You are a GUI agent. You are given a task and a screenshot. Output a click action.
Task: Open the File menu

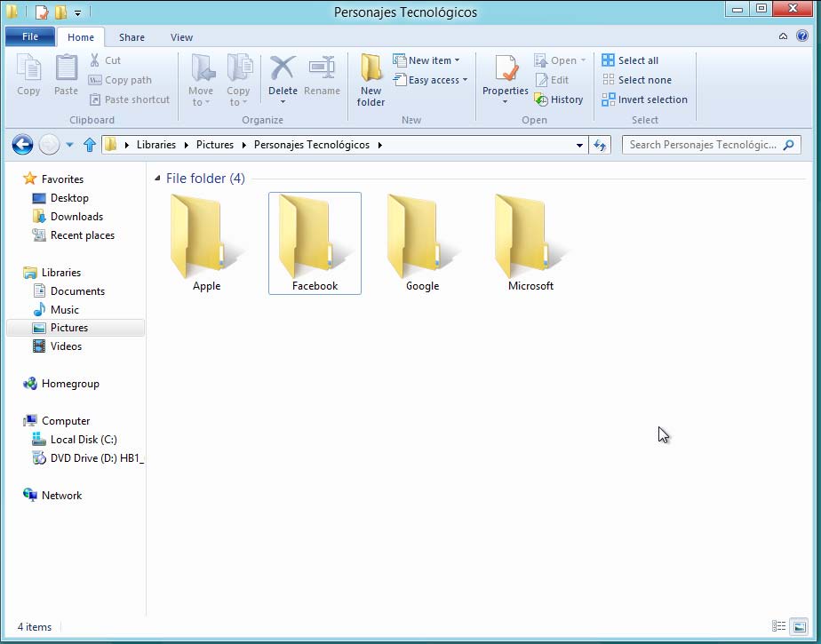pyautogui.click(x=30, y=37)
